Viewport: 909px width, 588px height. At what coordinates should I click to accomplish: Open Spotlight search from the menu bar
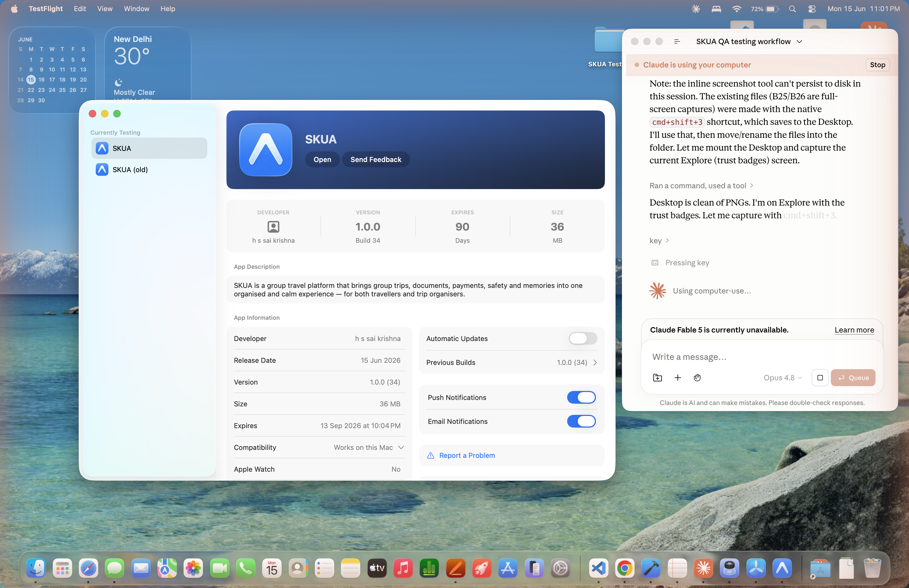(792, 8)
